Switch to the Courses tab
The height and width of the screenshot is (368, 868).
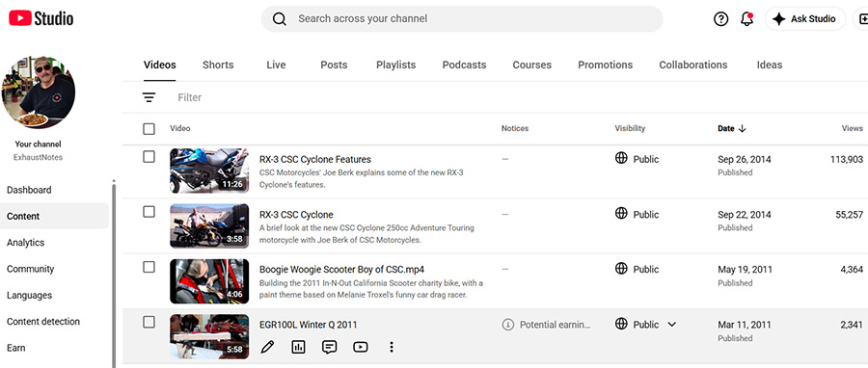(532, 65)
